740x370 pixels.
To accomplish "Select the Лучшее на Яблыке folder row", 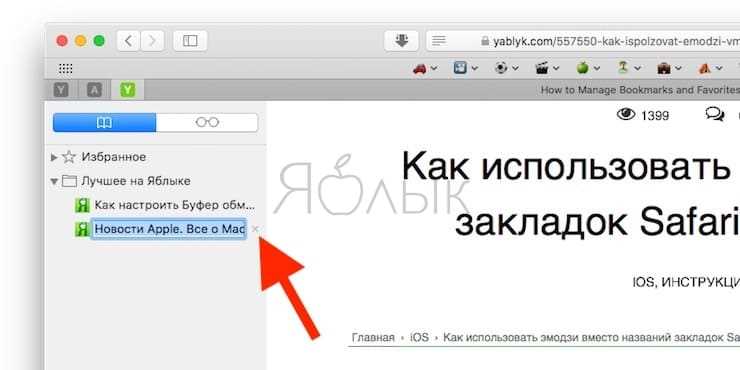I will tap(156, 181).
